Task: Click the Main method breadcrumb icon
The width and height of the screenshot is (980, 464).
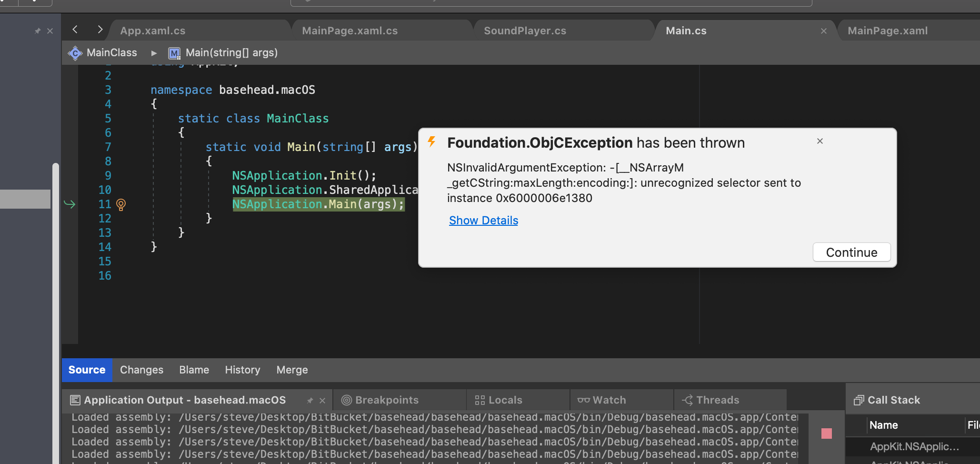Action: point(174,53)
